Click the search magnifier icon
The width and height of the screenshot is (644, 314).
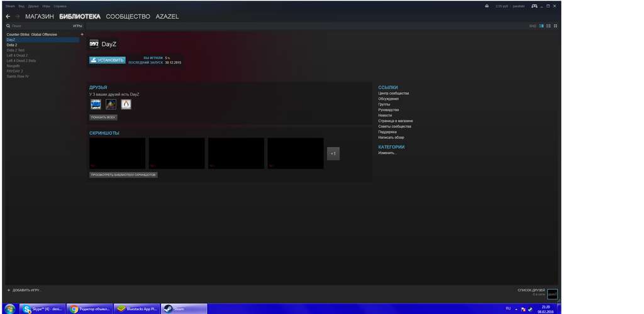tap(8, 26)
